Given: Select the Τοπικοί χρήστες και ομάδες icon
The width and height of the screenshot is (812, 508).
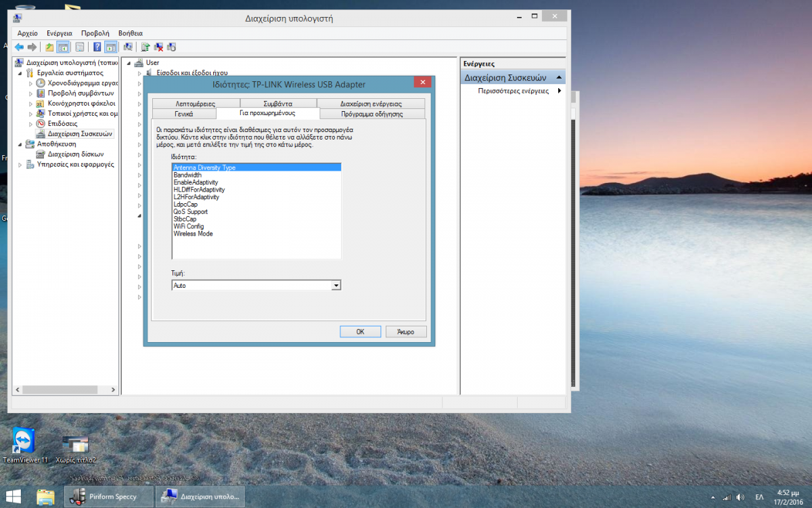Looking at the screenshot, I should 41,114.
